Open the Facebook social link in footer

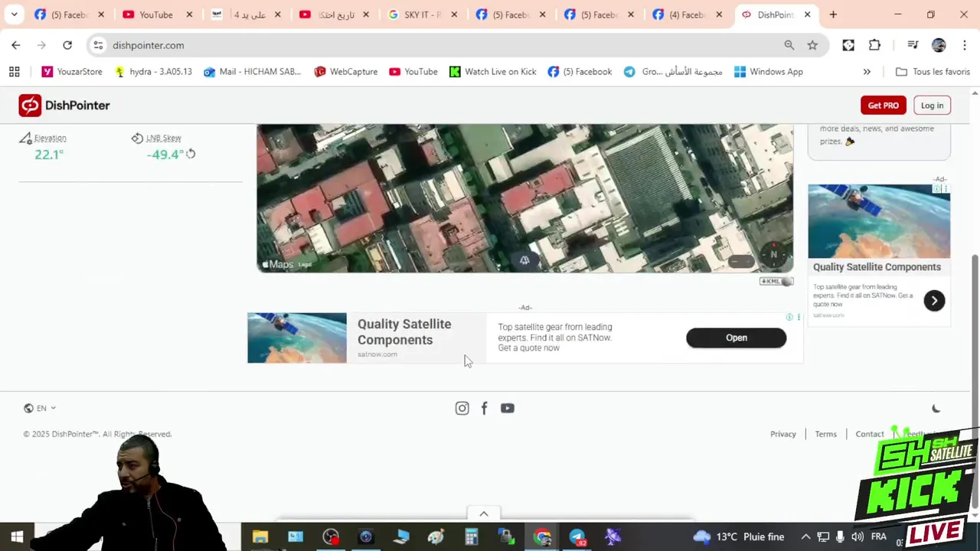(484, 409)
